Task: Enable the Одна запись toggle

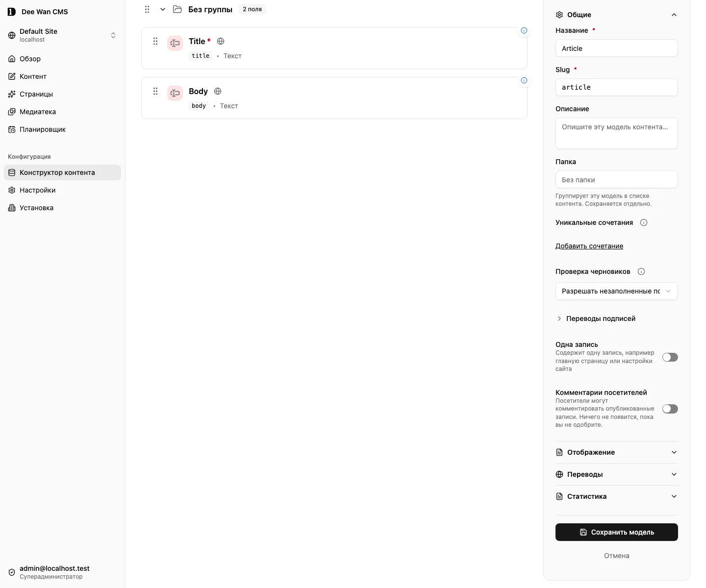Action: tap(670, 357)
